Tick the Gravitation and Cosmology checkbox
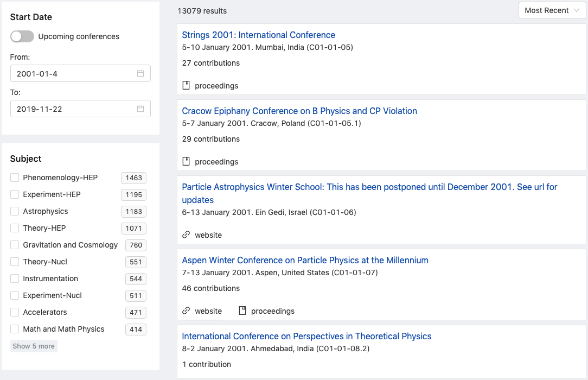This screenshot has height=380, width=588. (x=15, y=245)
